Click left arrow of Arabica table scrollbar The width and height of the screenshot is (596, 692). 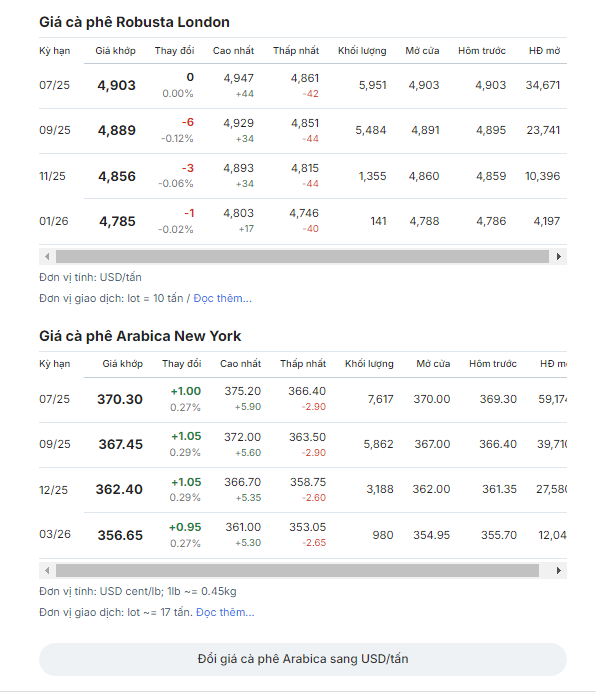point(47,570)
